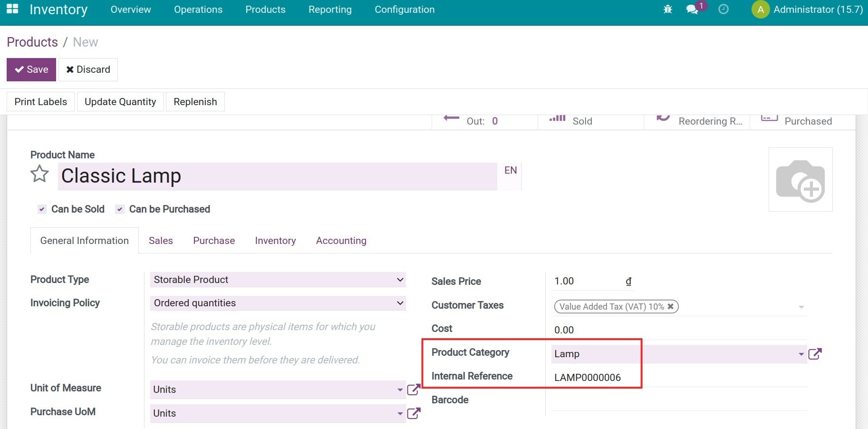Open the messages icon with notification badge
The height and width of the screenshot is (429, 868).
click(x=693, y=9)
